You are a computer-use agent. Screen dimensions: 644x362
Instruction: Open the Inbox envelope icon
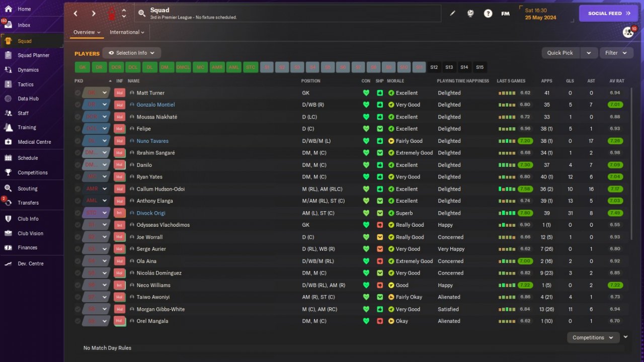pyautogui.click(x=8, y=25)
